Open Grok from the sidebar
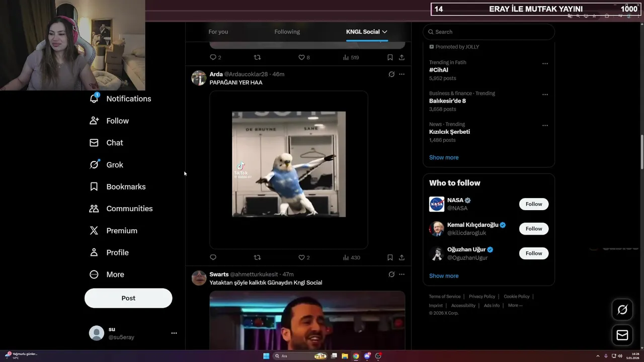The width and height of the screenshot is (644, 362). coord(106,165)
